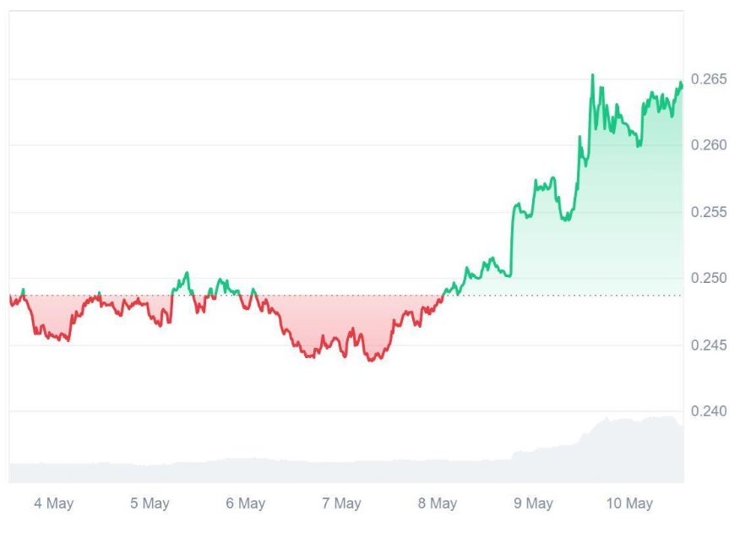This screenshot has width=756, height=533.
Task: Click the 0.245 price level label
Action: [708, 345]
